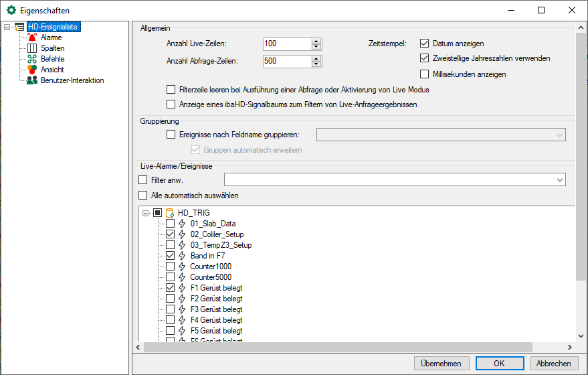Collapse the HD_TRIG tree node
Screen dimensions: 588x375
(x=146, y=213)
